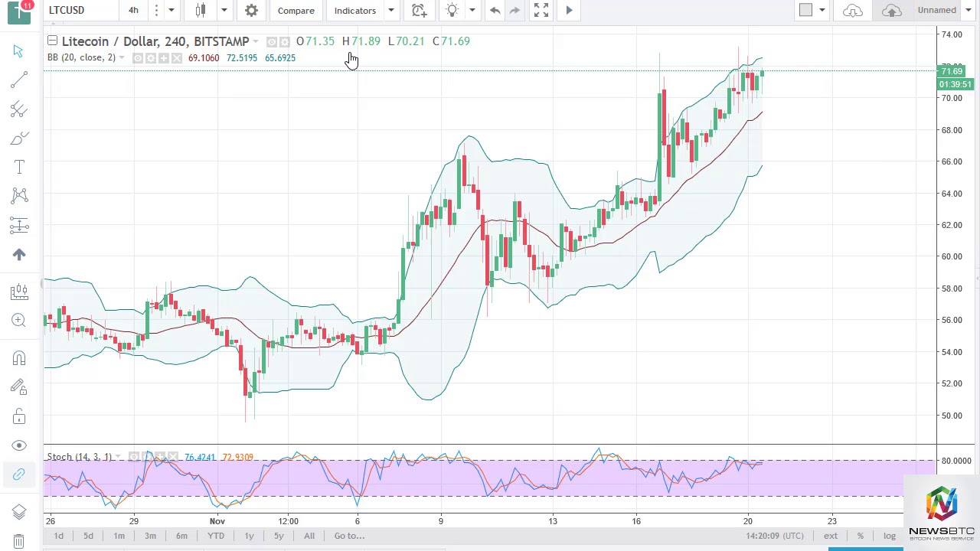Open the pitchfork tools
The height and width of the screenshot is (551, 980).
coord(19,109)
